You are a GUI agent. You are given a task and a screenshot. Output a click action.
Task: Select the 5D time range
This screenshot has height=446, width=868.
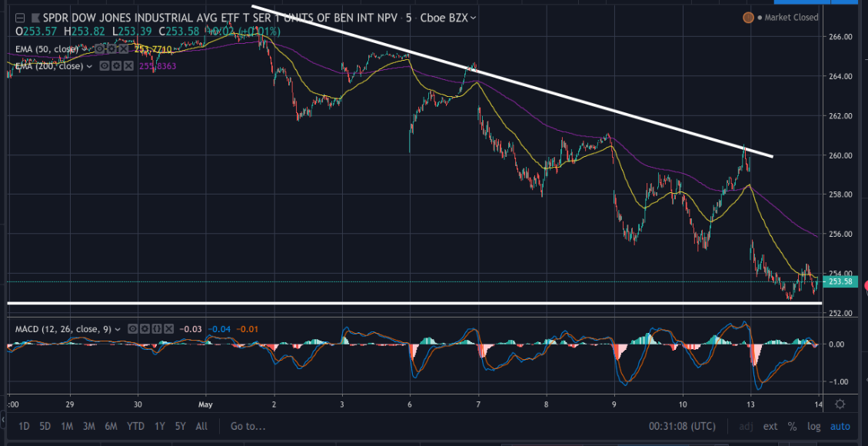click(x=45, y=427)
